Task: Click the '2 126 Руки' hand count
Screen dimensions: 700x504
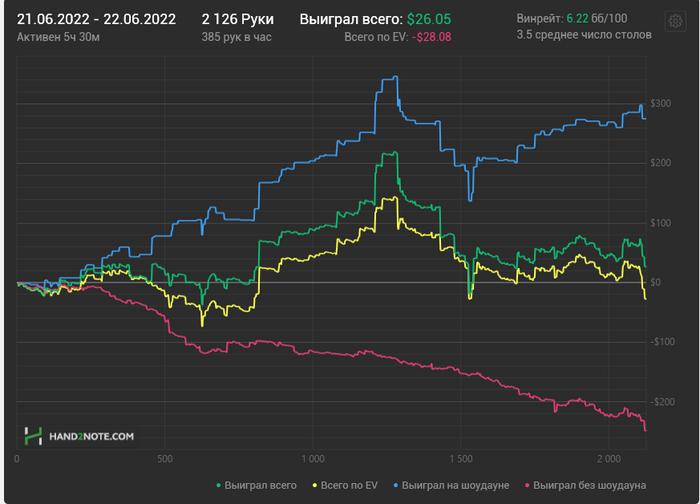Action: coord(238,19)
